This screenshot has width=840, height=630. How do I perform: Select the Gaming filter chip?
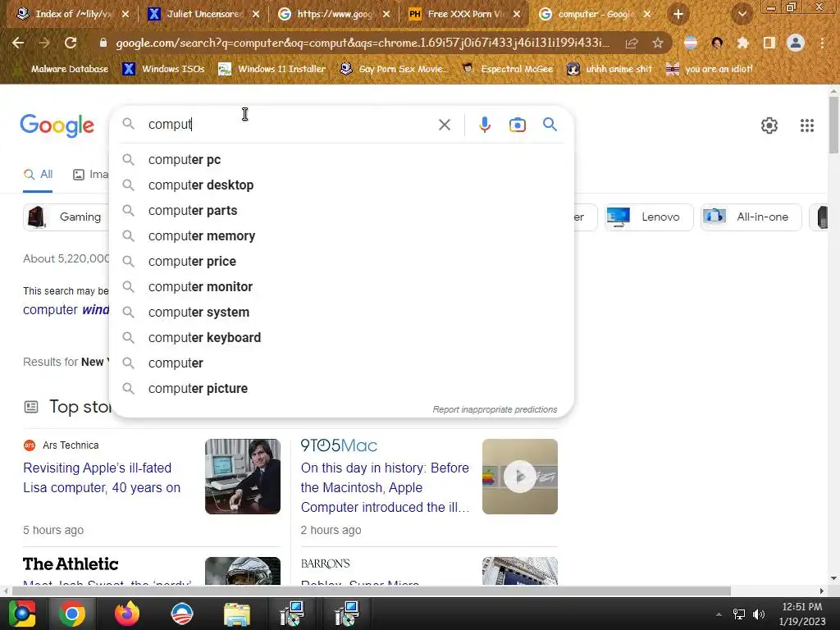click(66, 217)
